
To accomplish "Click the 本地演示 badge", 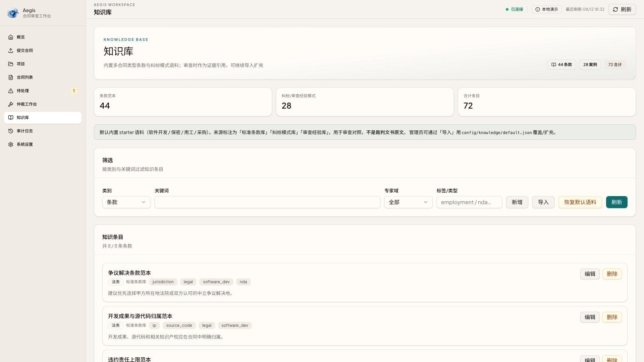I will tap(547, 9).
